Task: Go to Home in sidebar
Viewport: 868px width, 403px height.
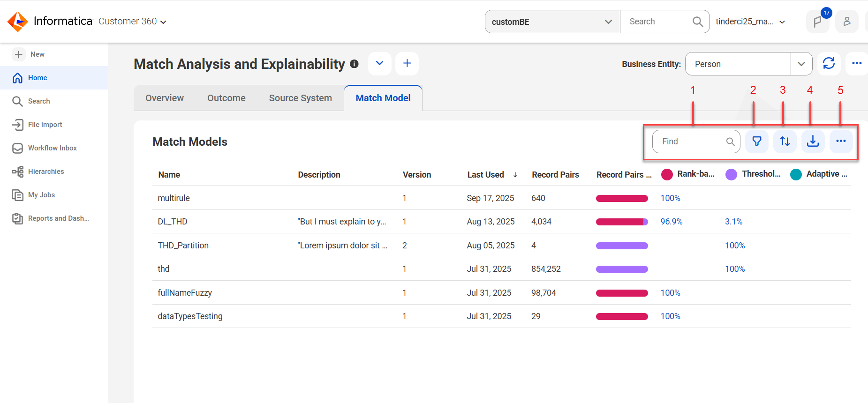Action: pos(54,78)
